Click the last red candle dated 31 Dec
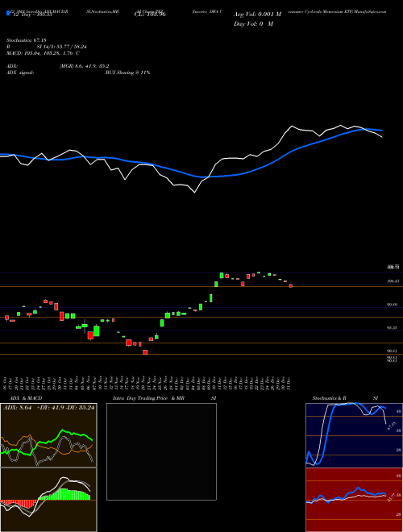The width and height of the screenshot is (403, 532). pos(291,286)
